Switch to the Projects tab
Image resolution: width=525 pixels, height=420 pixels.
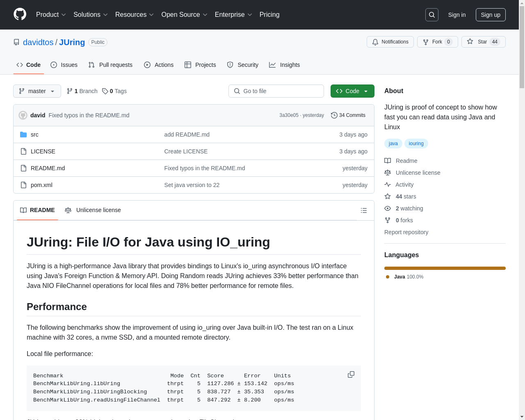pyautogui.click(x=200, y=65)
